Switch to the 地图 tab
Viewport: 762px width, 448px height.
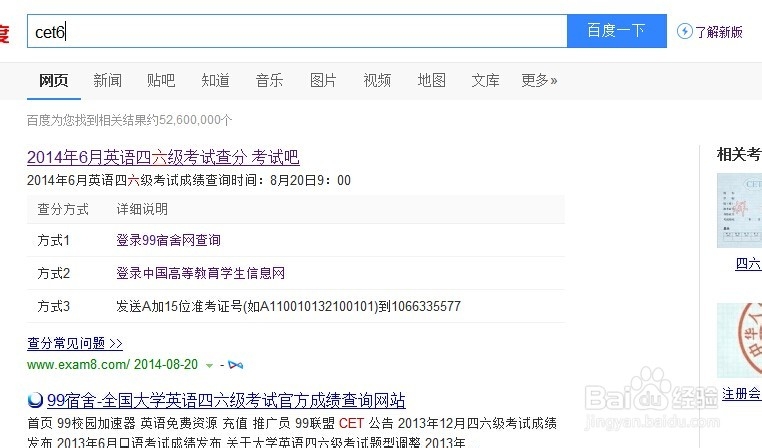pyautogui.click(x=432, y=80)
